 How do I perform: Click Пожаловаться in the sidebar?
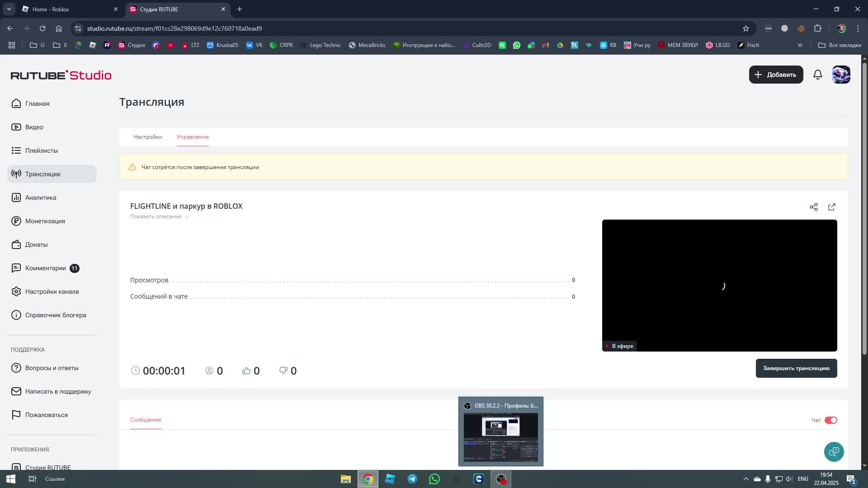[52, 415]
